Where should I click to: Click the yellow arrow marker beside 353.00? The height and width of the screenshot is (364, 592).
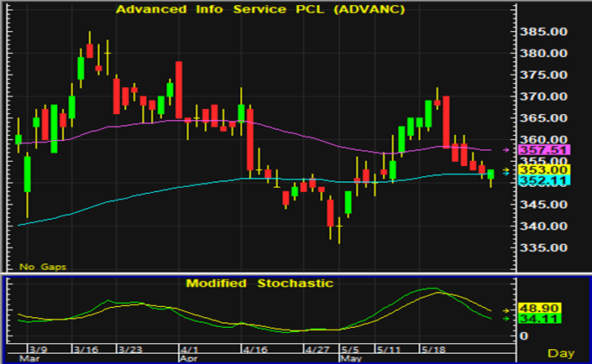click(506, 169)
